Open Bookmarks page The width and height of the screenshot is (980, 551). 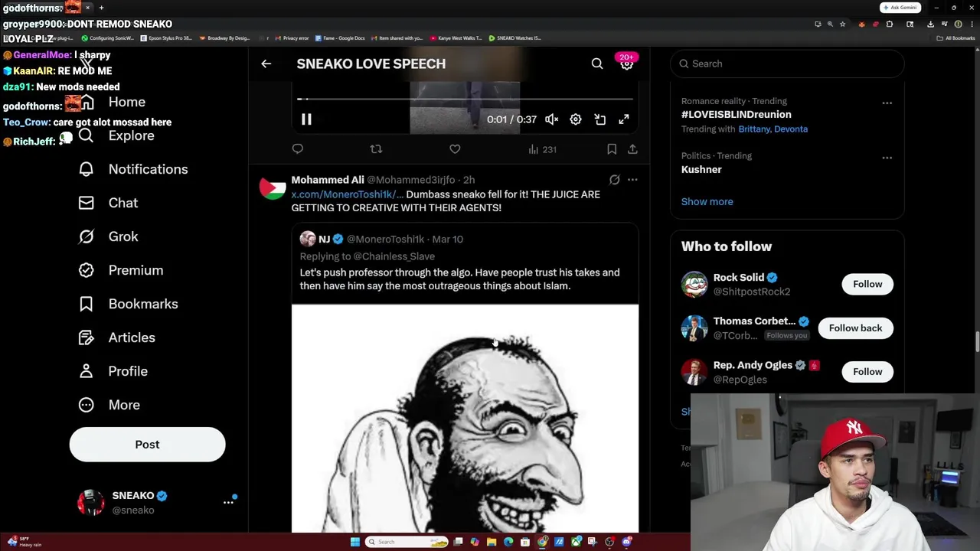coord(128,304)
